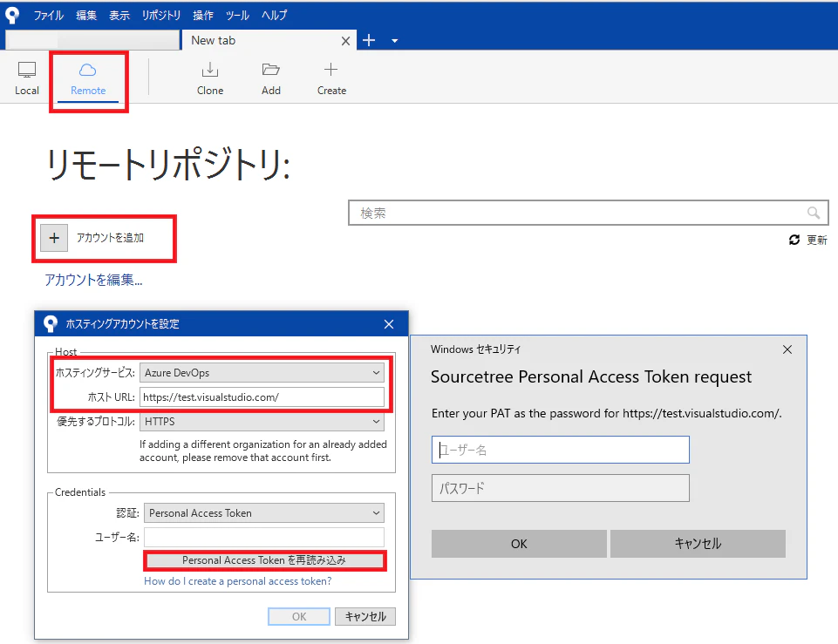Screen dimensions: 838x644
Task: Click the Sourcetree logo in menu bar
Action: point(11,15)
